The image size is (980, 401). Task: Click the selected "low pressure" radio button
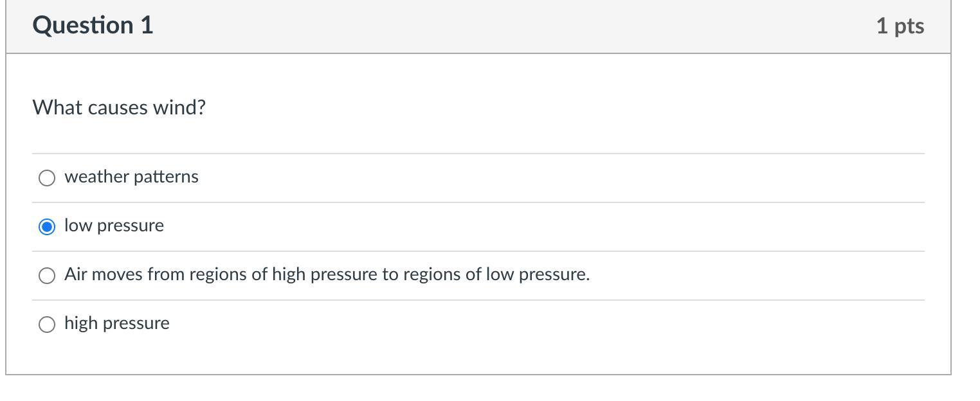47,227
